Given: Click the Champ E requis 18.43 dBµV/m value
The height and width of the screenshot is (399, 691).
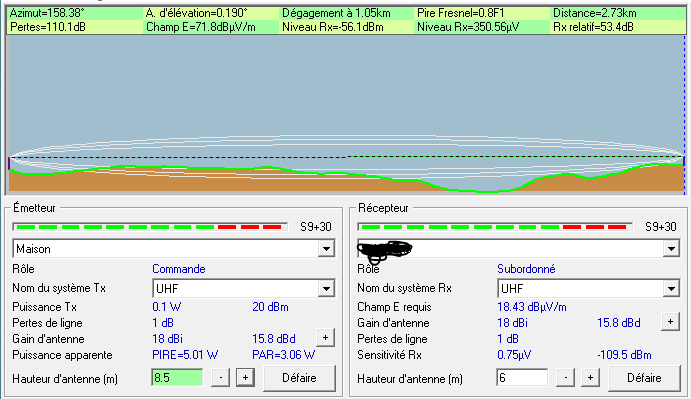Looking at the screenshot, I should [x=531, y=307].
